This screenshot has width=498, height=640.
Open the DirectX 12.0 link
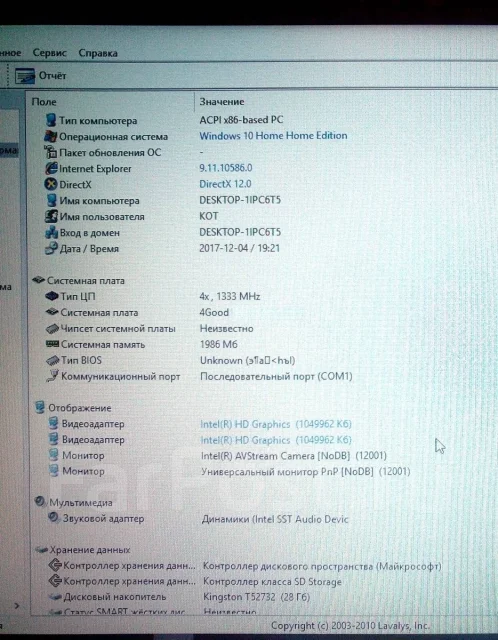[225, 184]
